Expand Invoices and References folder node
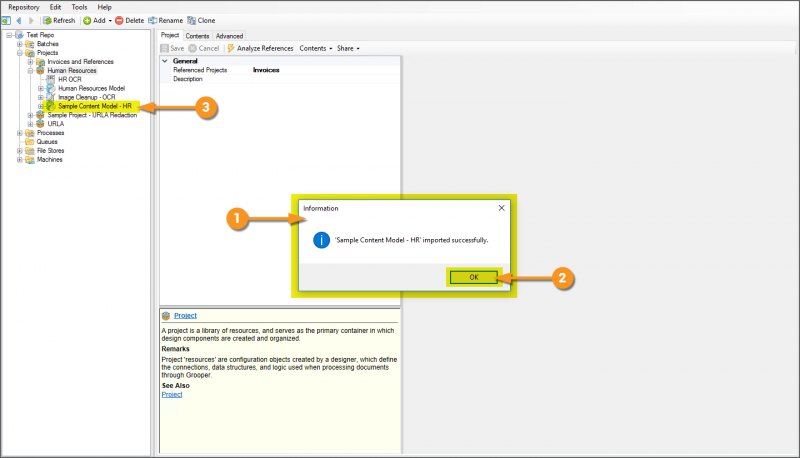 [x=30, y=62]
